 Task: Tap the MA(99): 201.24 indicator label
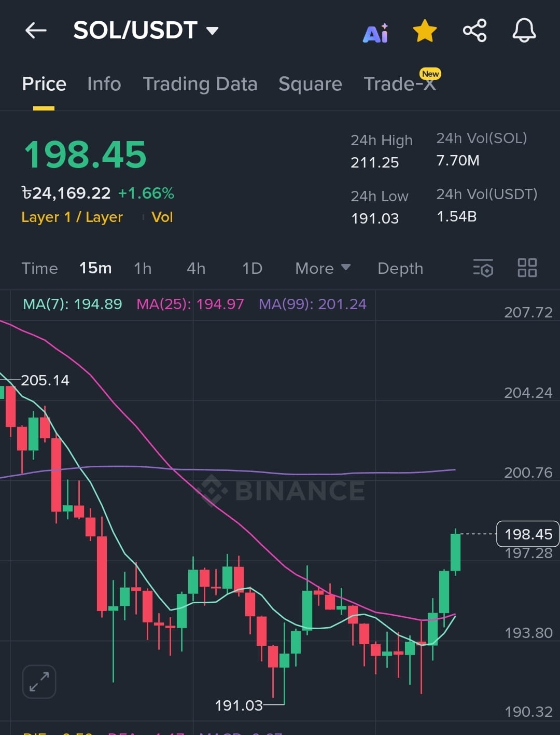pyautogui.click(x=313, y=304)
